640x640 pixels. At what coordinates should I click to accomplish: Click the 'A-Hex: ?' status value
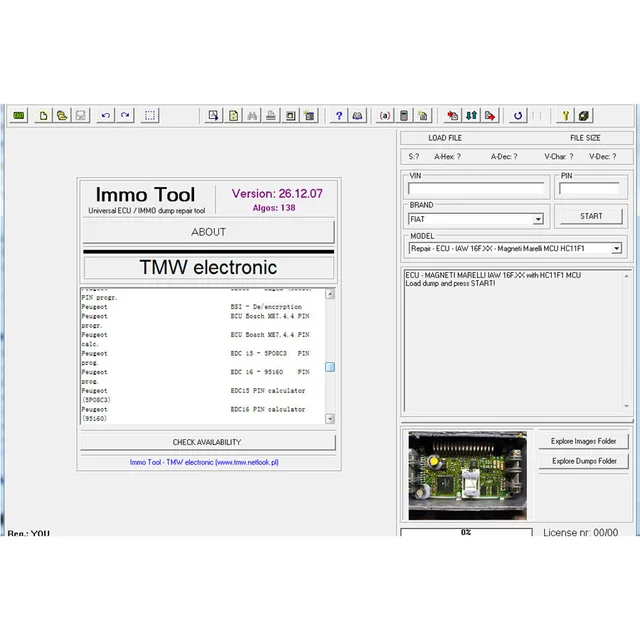pos(447,157)
